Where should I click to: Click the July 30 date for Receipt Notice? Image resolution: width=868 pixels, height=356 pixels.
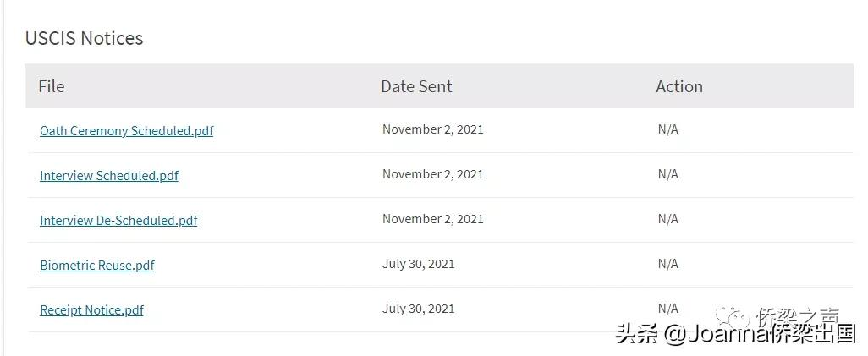(419, 309)
